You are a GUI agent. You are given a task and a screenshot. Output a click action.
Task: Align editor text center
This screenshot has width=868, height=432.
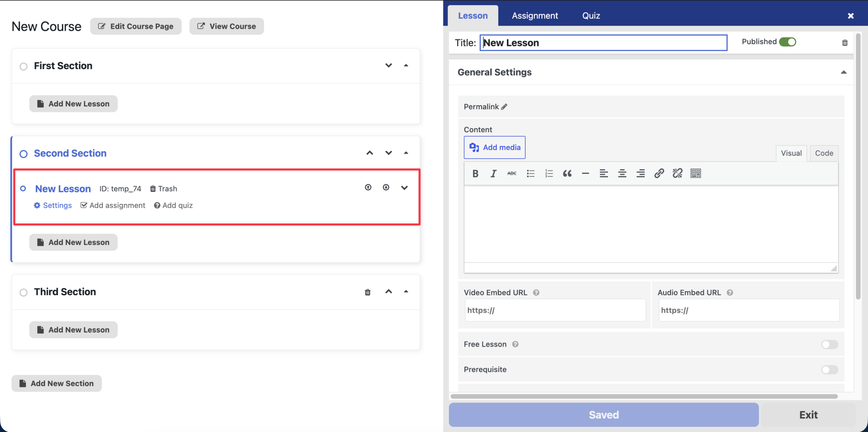(622, 173)
